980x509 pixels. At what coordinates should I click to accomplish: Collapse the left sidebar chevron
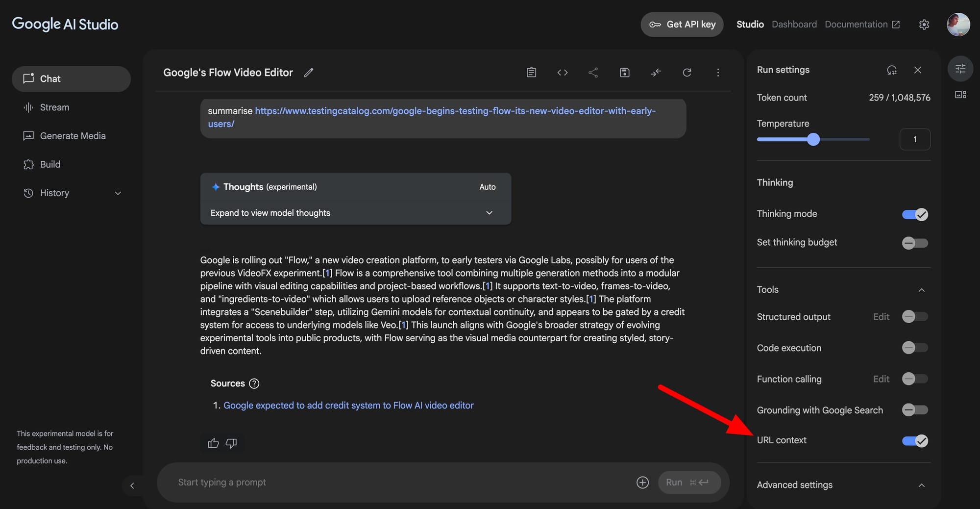pyautogui.click(x=132, y=486)
